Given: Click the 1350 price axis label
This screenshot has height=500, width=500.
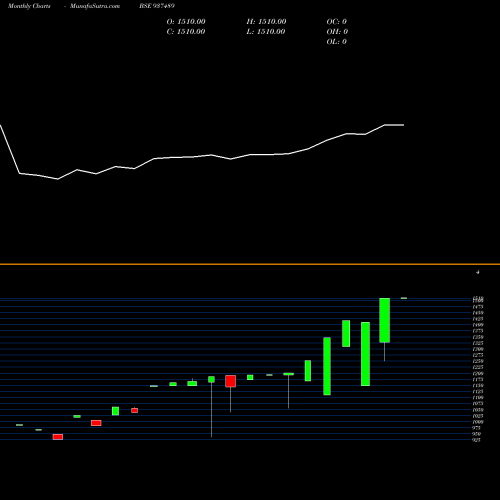Looking at the screenshot, I should pyautogui.click(x=478, y=337).
